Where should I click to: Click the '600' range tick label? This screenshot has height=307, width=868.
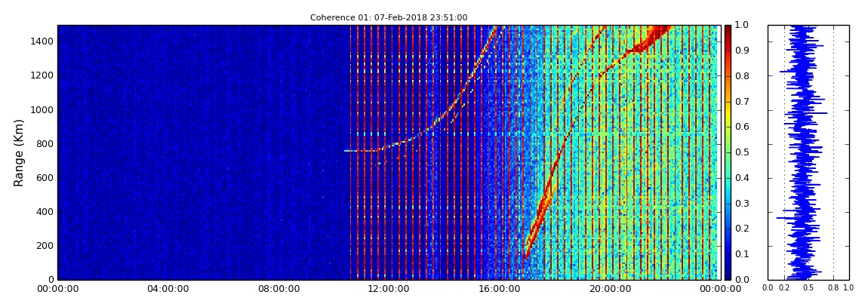(x=45, y=177)
